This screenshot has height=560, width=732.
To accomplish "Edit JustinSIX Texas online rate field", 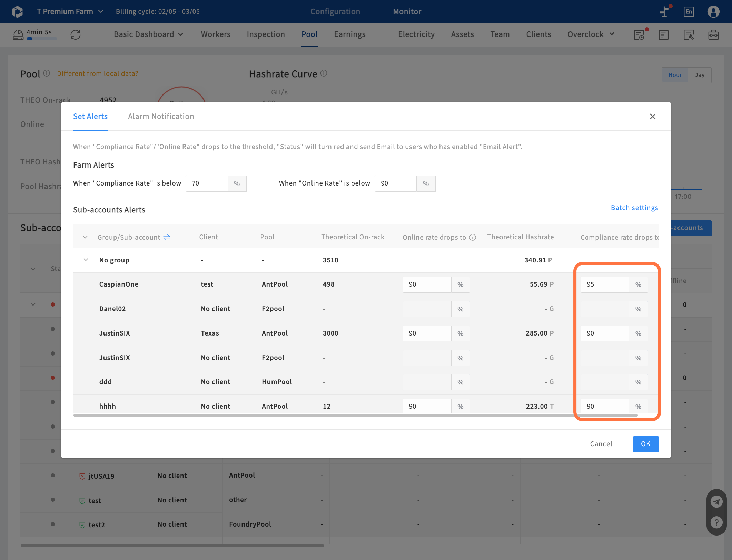I will [x=427, y=333].
